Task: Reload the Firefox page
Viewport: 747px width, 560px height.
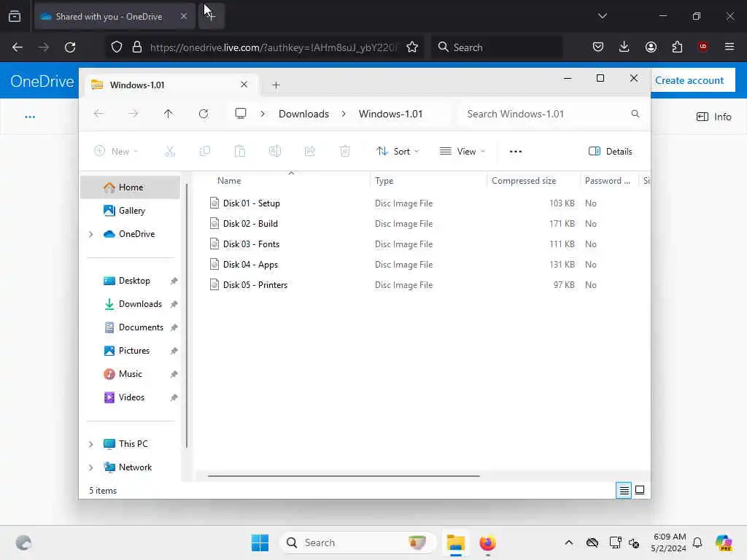Action: (70, 47)
